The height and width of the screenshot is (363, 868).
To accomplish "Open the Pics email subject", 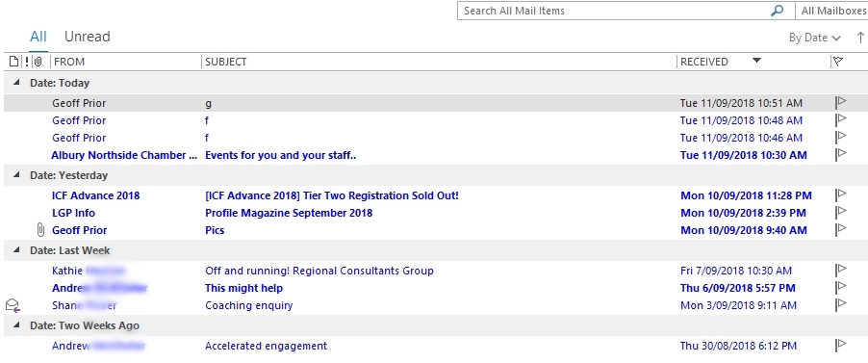I will [x=215, y=230].
